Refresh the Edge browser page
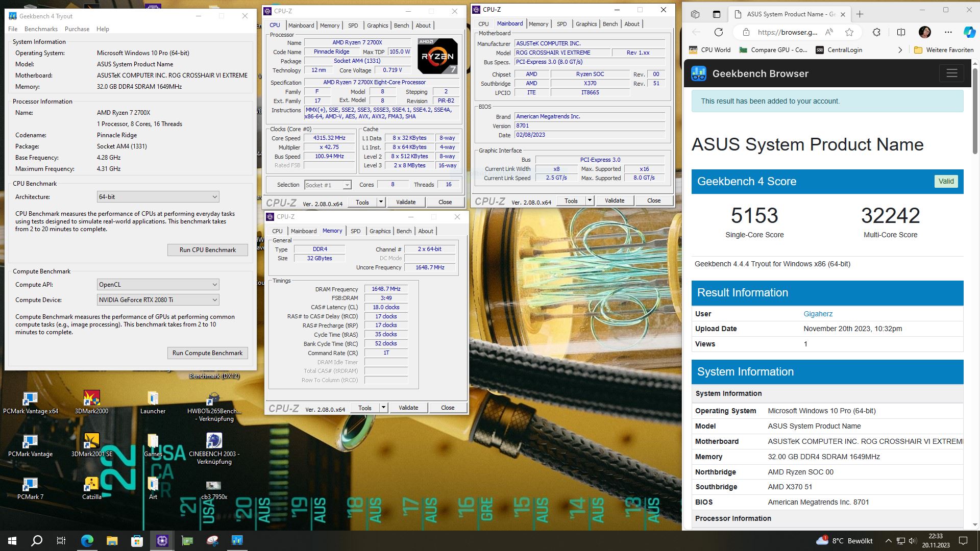Screen dimensions: 980x551 click(719, 32)
